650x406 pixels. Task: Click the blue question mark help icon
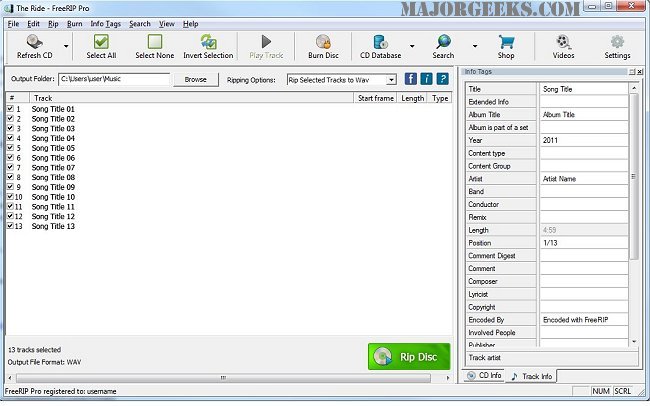click(443, 79)
